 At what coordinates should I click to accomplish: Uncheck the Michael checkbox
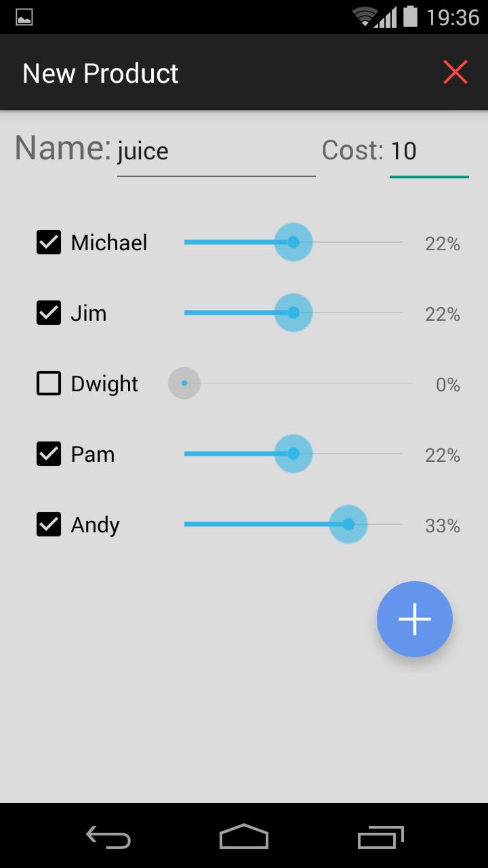[x=49, y=242]
